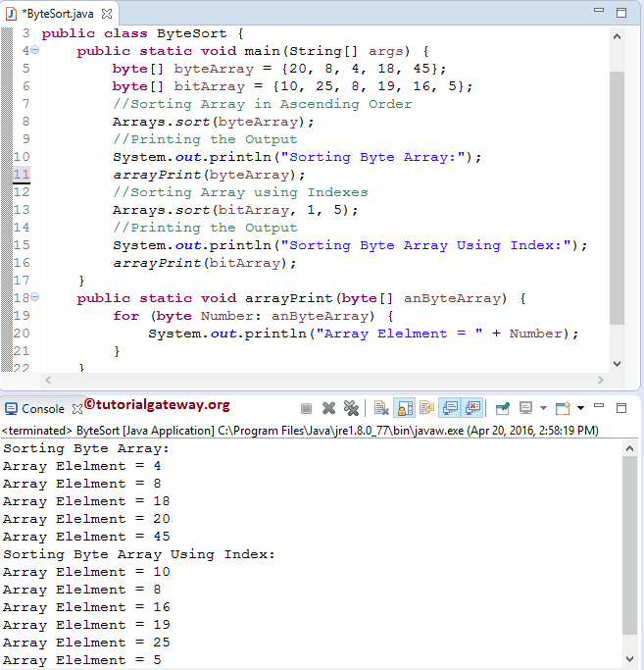The image size is (644, 670).
Task: Pin the Console view
Action: pos(503,408)
